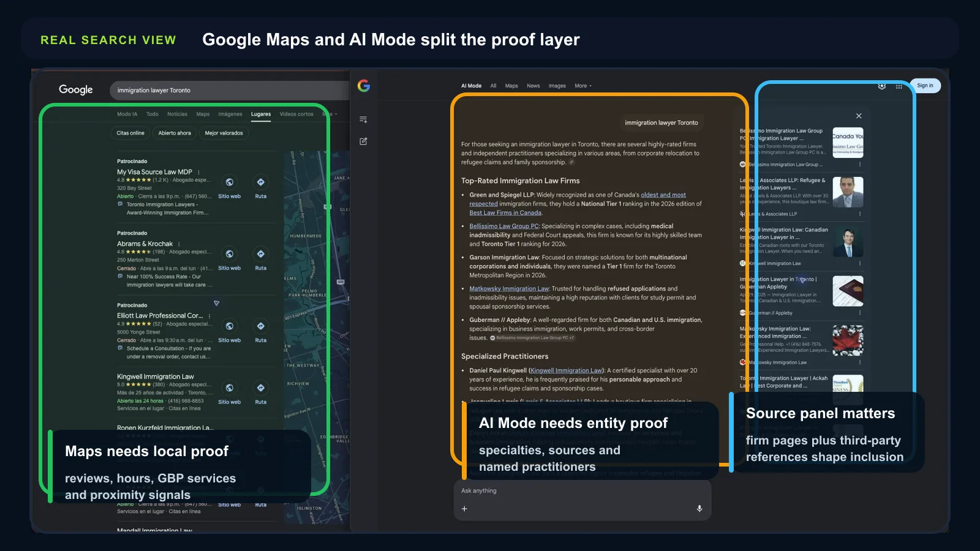Click the Sign in button
The image size is (980, 551).
925,86
